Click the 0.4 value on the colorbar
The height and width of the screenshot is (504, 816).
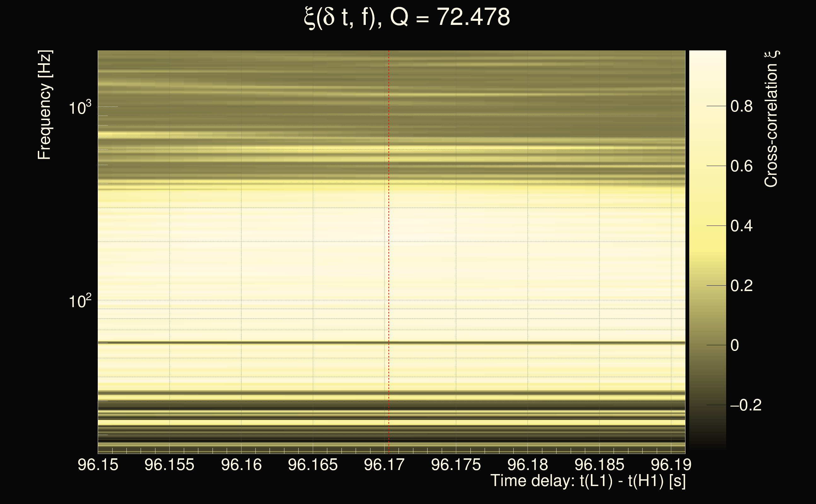click(741, 226)
